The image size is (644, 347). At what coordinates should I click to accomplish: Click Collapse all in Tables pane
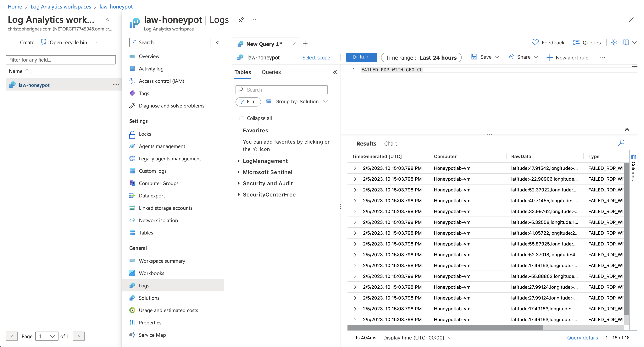[x=255, y=118]
